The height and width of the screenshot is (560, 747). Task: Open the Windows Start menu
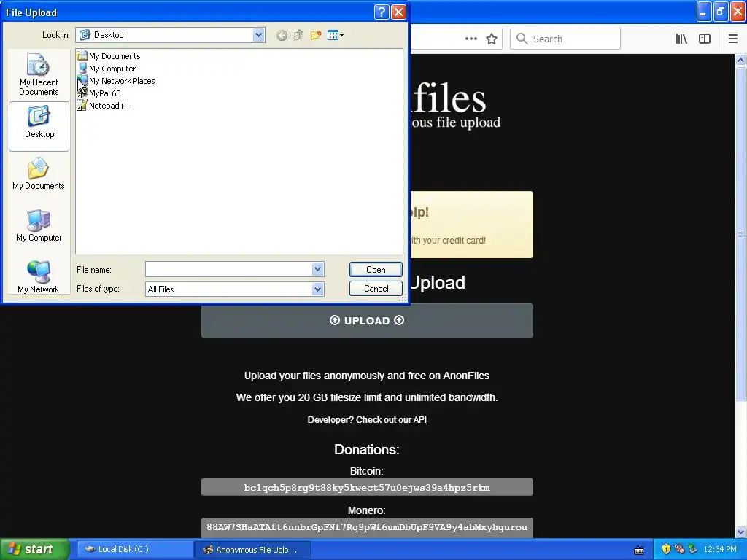[x=34, y=549]
